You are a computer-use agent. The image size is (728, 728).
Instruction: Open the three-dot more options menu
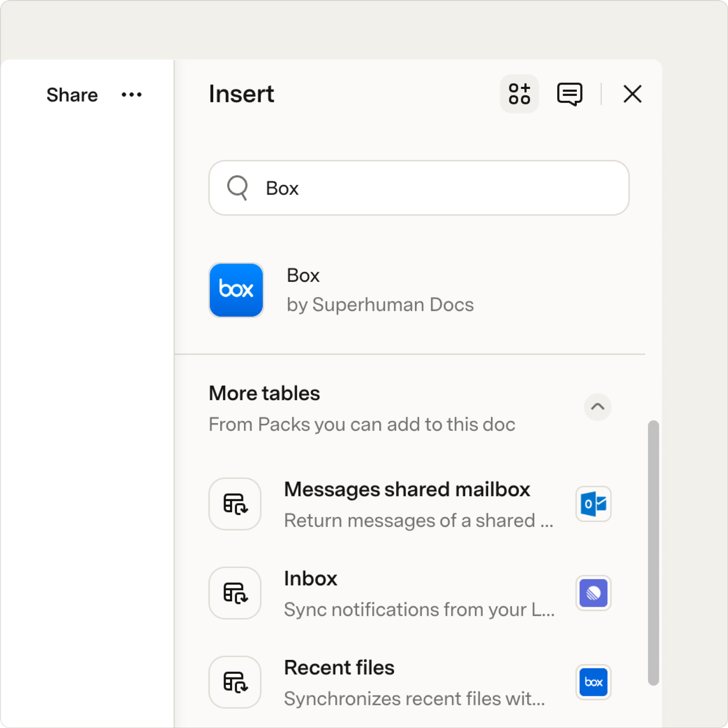[x=131, y=95]
